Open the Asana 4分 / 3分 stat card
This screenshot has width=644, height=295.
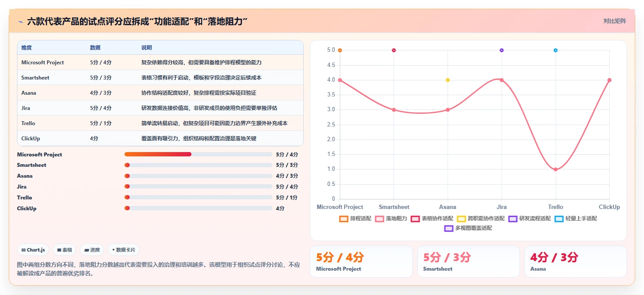click(575, 262)
